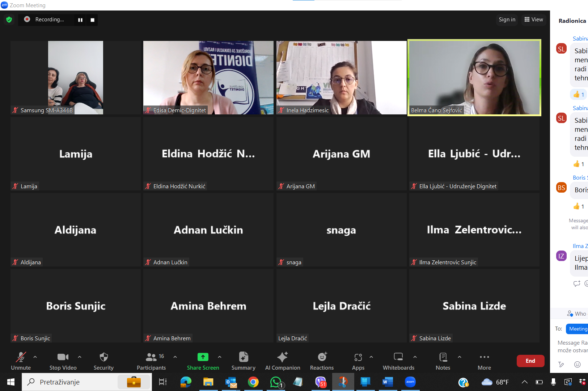Click the microphone tray icon
Screen dimensions: 588x391
[553, 382]
